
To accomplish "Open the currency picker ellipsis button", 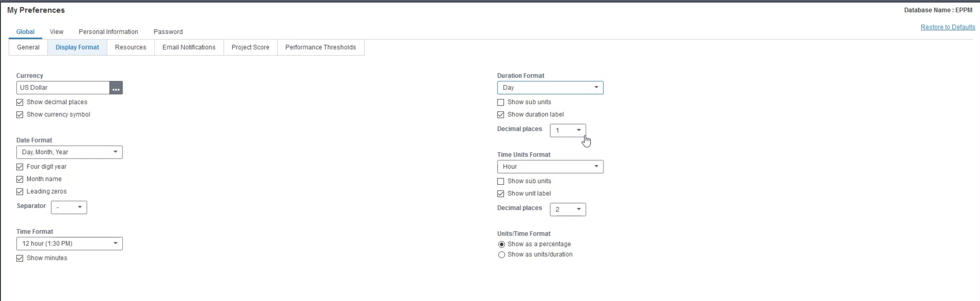I will click(116, 88).
